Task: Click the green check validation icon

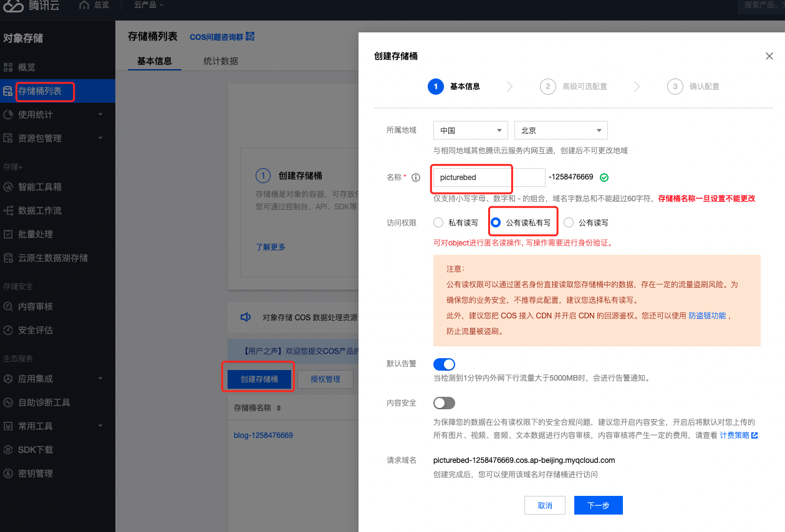Action: (604, 178)
